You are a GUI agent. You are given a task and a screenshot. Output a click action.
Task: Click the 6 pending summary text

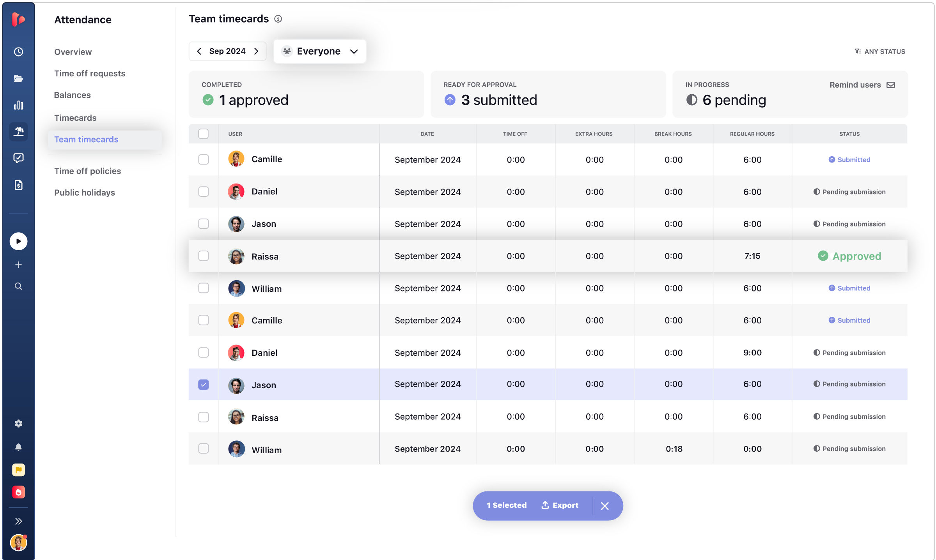pos(734,100)
